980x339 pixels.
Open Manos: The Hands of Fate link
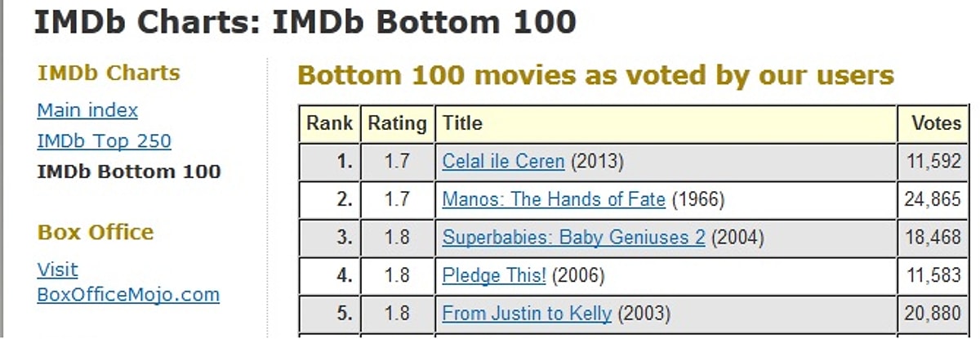[554, 198]
